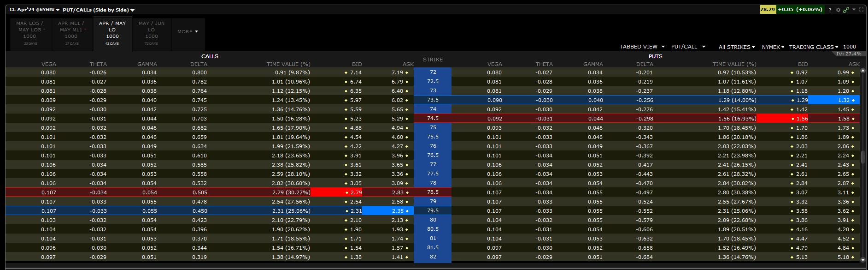Select the APR / MAY LO expiry tab
This screenshot has height=270, width=868.
tap(112, 34)
